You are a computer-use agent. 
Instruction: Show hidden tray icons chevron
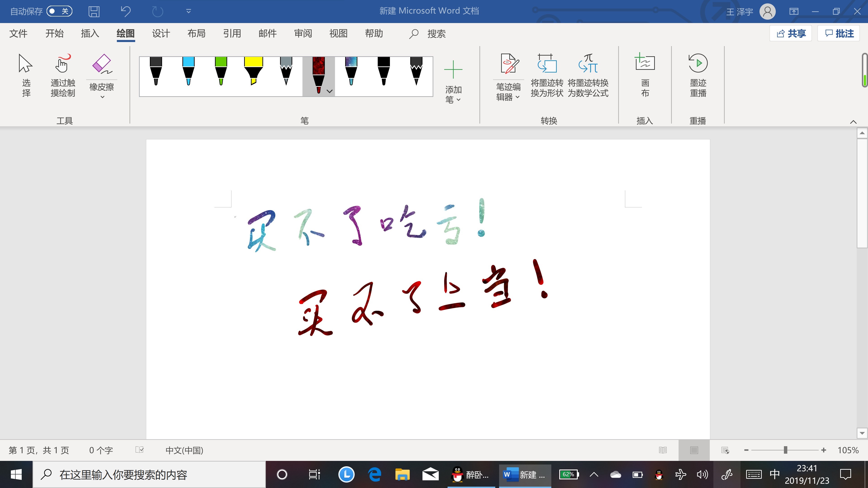[594, 474]
